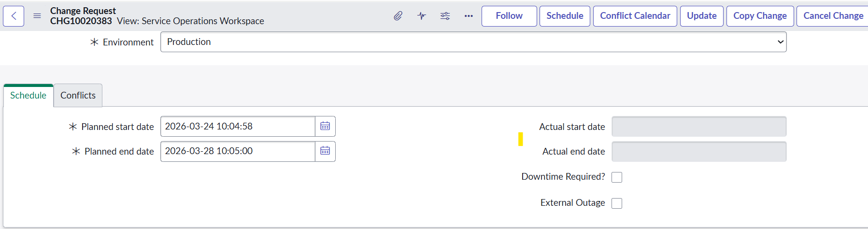Click the Conflict Calendar button

pyautogui.click(x=635, y=16)
